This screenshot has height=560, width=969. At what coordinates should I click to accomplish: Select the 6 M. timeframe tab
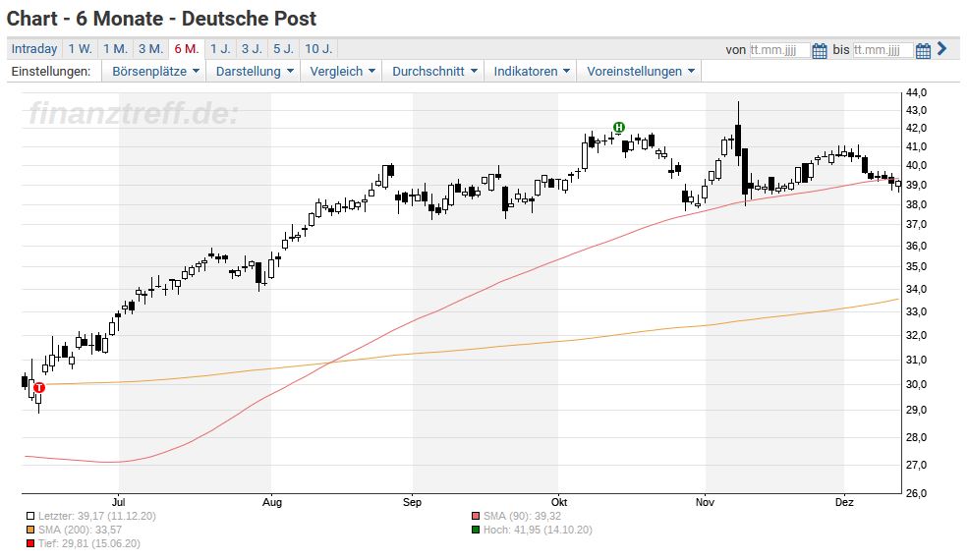tap(187, 49)
